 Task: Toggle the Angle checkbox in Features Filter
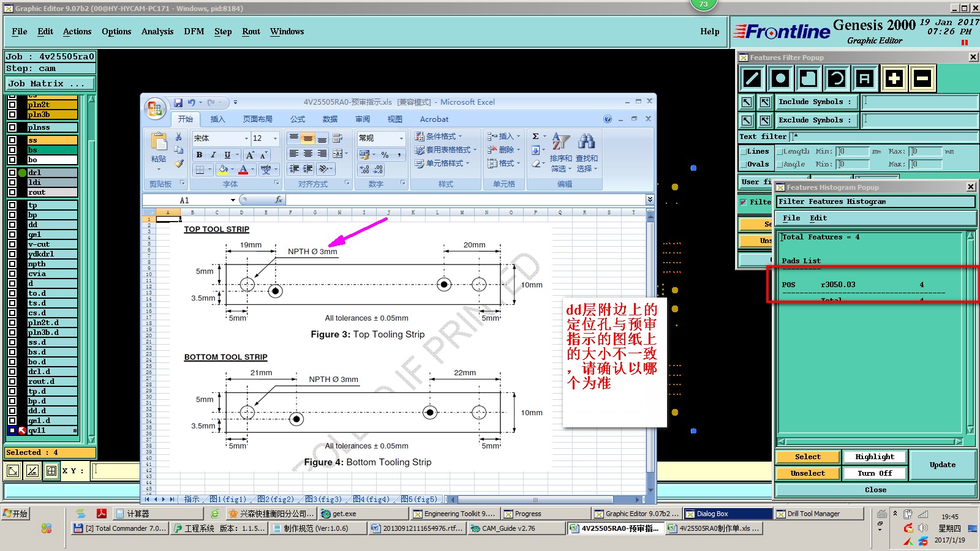pos(780,164)
